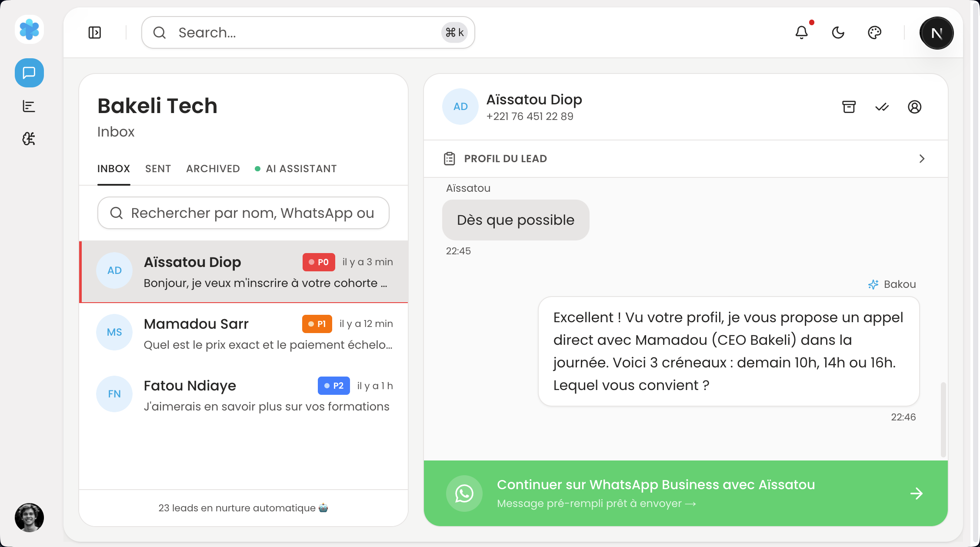Click 'il y a 12 min' timestamp
The image size is (980, 547).
click(366, 324)
